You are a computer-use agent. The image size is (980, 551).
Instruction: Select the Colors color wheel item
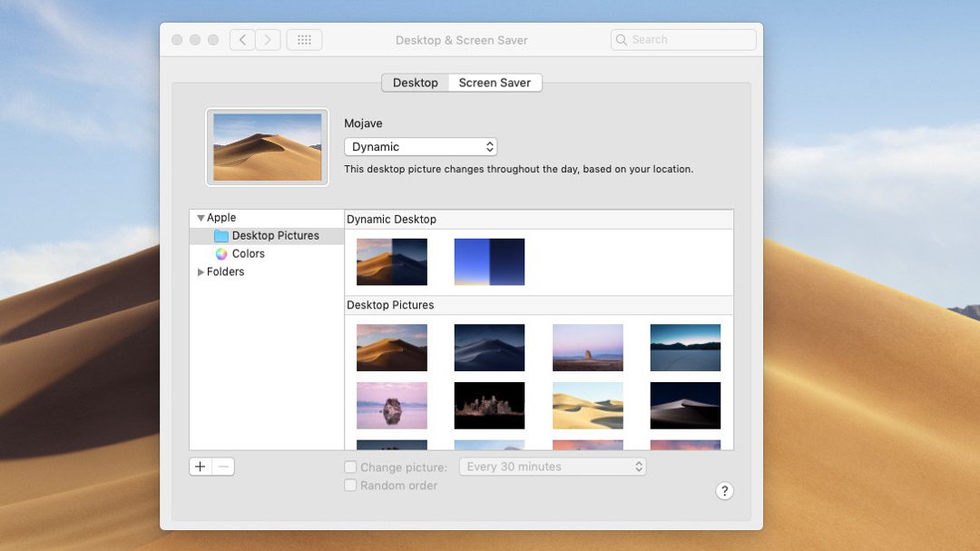tap(247, 253)
